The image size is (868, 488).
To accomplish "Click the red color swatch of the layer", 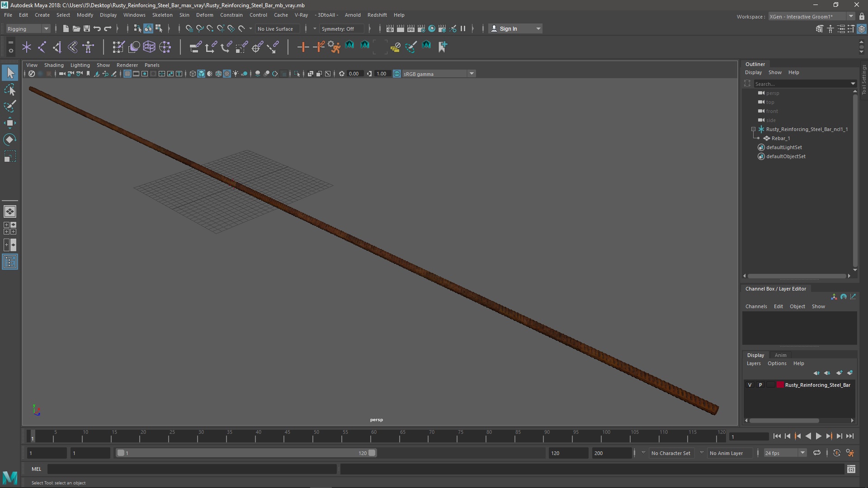I will pos(780,385).
